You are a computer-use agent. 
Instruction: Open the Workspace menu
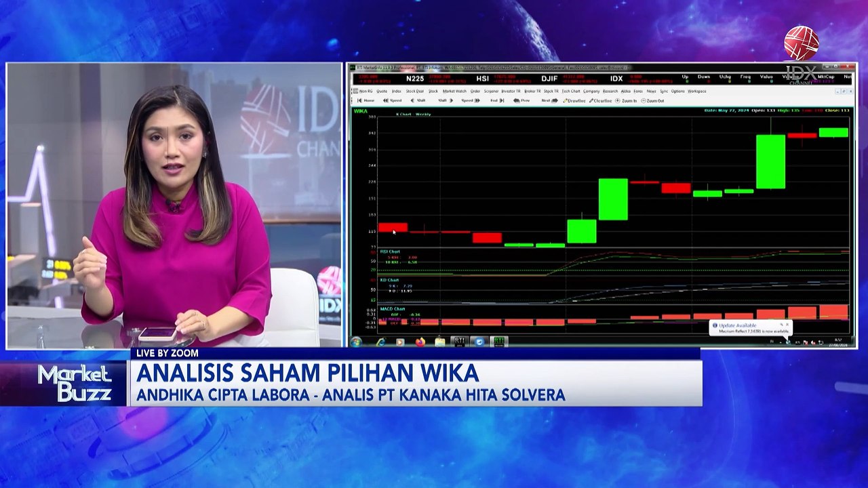(697, 91)
